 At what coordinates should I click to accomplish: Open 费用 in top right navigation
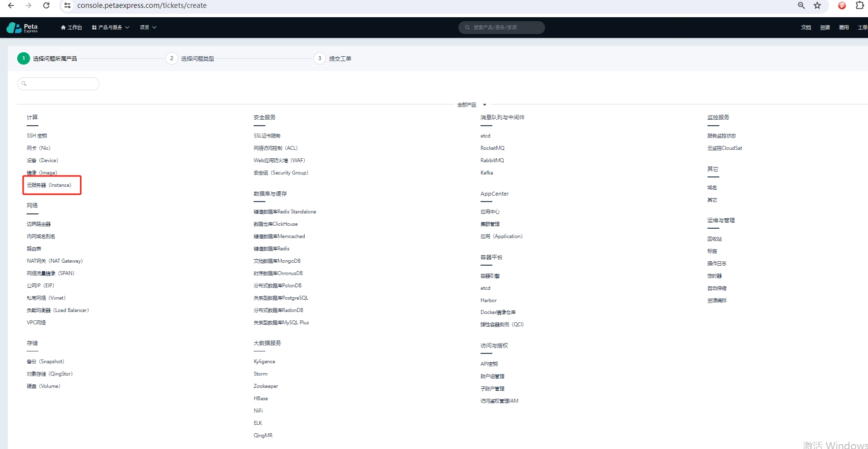click(844, 28)
